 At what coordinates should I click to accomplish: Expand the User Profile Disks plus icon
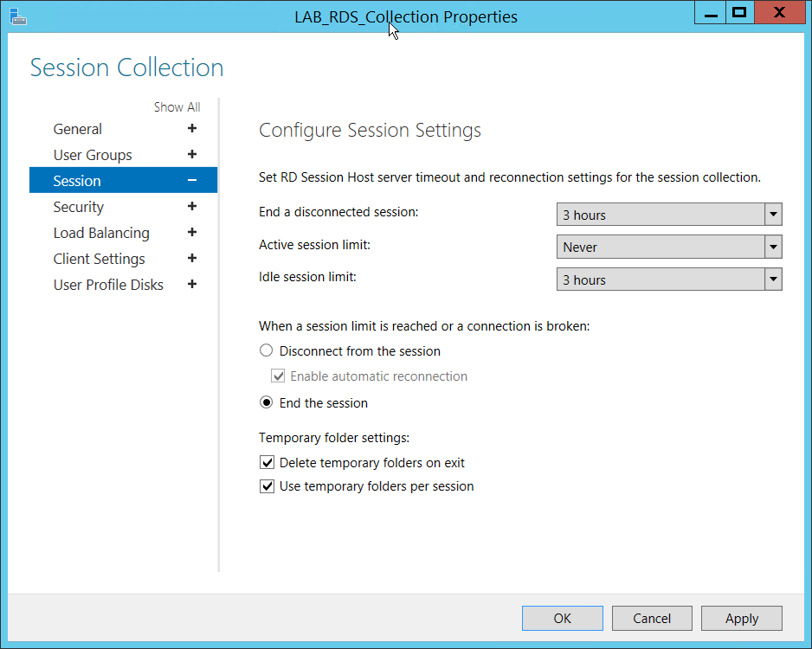click(192, 285)
